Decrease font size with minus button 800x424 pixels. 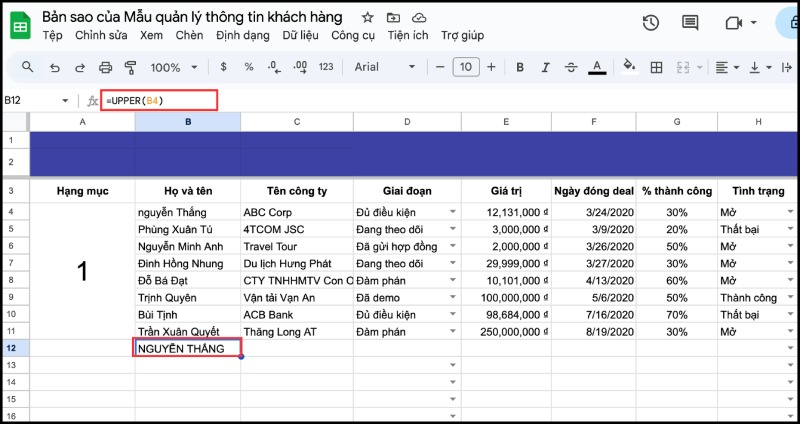tap(440, 67)
